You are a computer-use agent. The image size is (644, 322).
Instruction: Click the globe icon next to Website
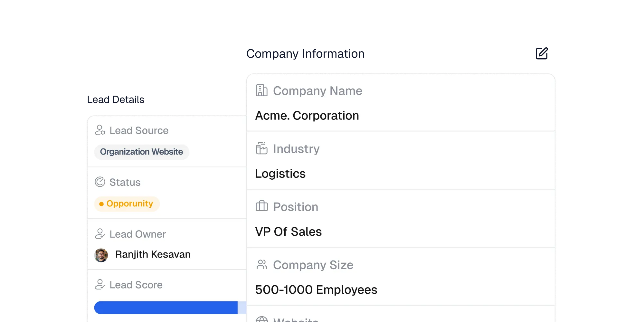(261, 320)
